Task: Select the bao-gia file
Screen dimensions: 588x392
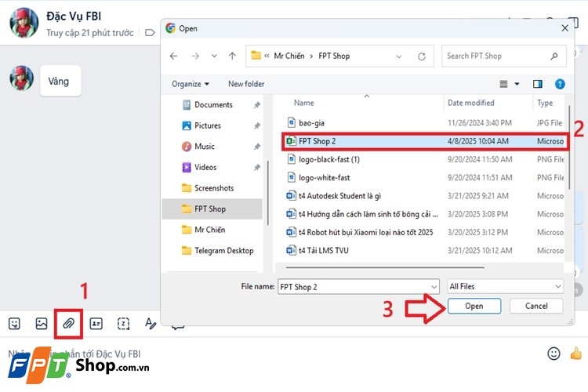Action: click(x=424, y=123)
